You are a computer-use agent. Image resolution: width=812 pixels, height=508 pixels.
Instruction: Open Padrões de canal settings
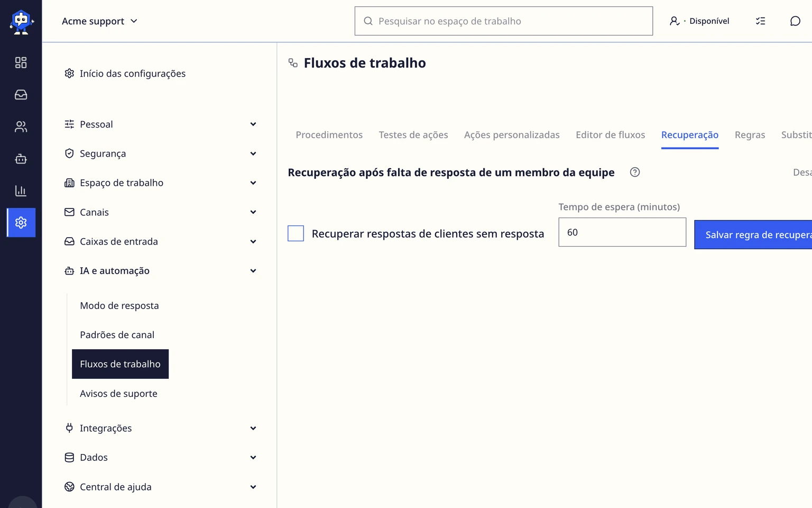click(117, 335)
